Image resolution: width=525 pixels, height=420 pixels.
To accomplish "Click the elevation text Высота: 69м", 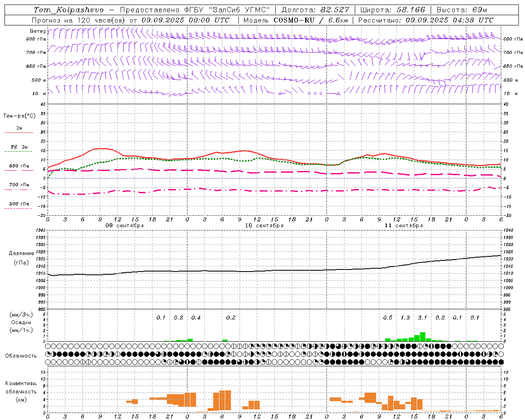I will (x=461, y=10).
